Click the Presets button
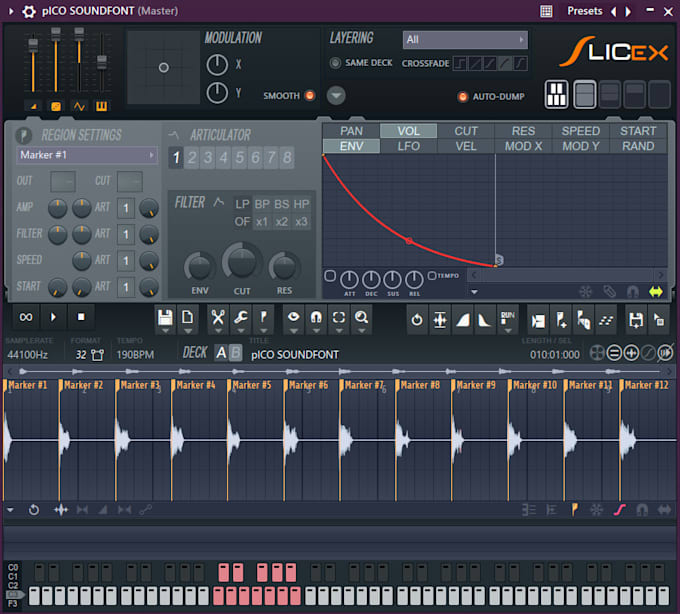Image resolution: width=680 pixels, height=614 pixels. [x=585, y=11]
